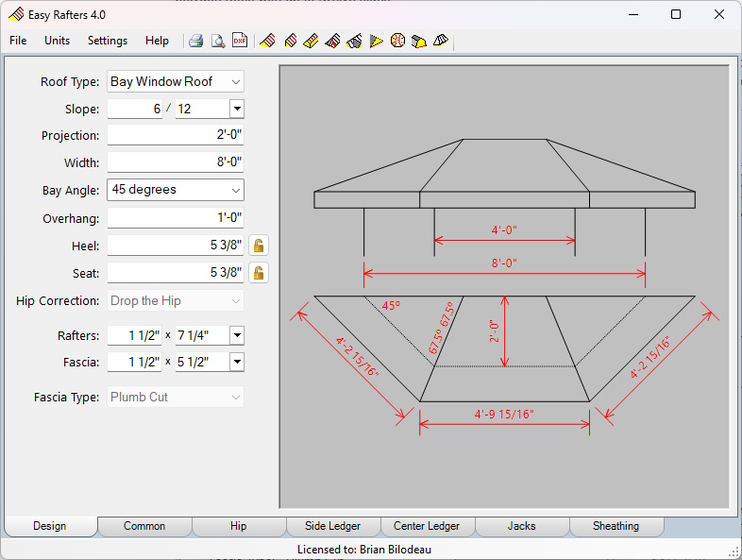This screenshot has width=742, height=560.
Task: Open the Units menu
Action: click(x=58, y=41)
